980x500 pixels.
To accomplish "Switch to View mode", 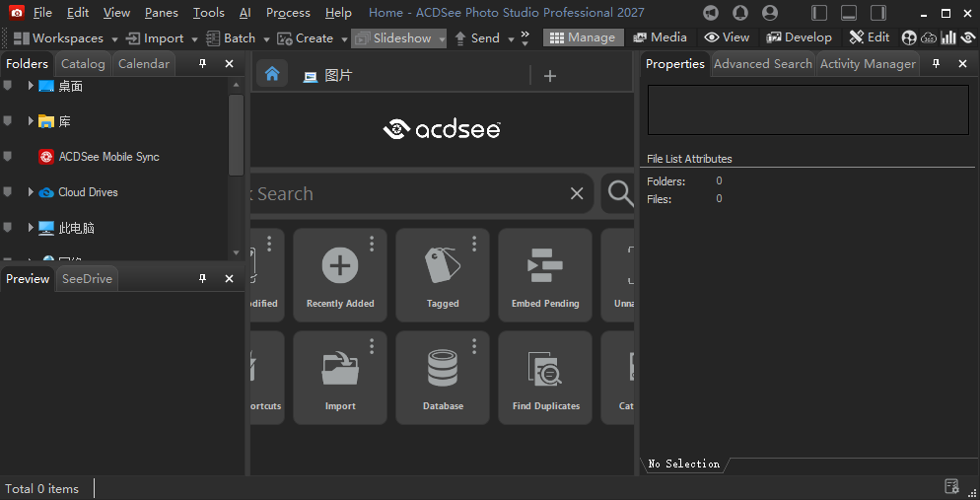I will click(727, 37).
